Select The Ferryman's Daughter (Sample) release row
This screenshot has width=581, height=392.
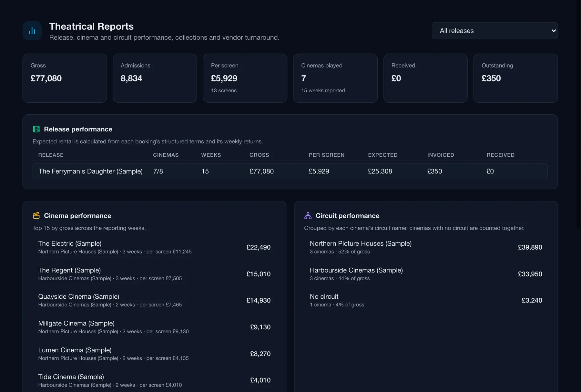(x=290, y=171)
